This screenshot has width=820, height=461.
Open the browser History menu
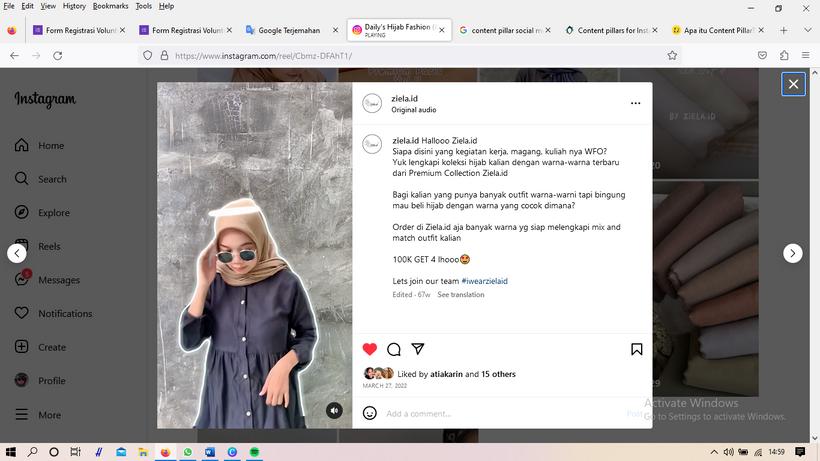click(74, 6)
